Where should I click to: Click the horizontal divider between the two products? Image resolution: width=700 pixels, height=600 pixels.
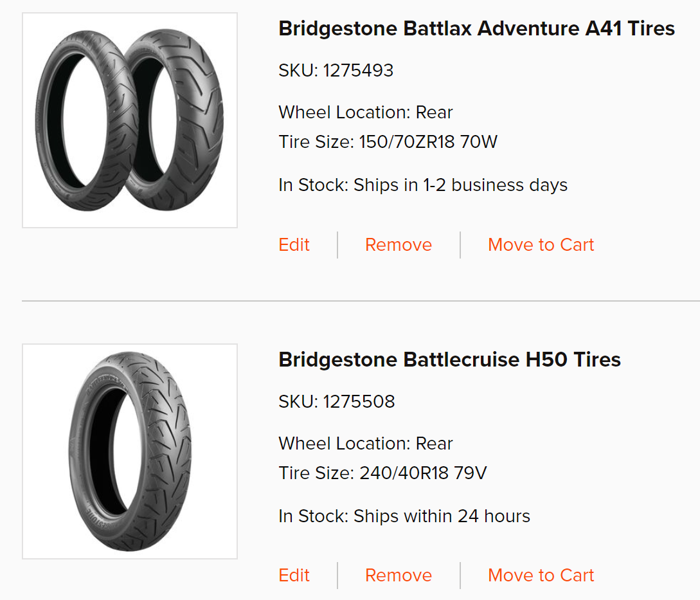(361, 300)
